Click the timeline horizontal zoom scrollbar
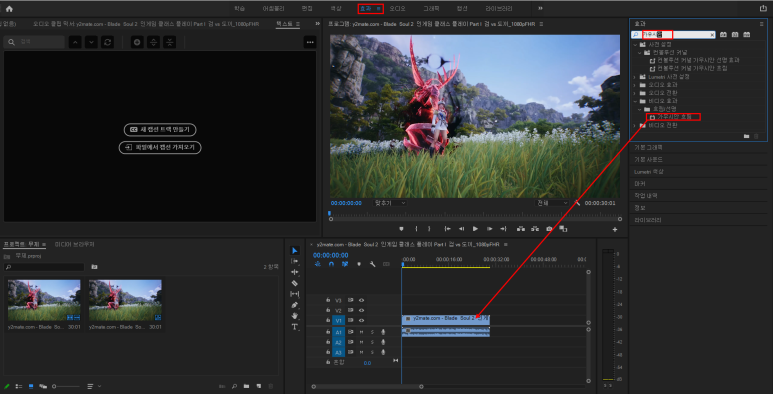The image size is (773, 394). click(367, 386)
